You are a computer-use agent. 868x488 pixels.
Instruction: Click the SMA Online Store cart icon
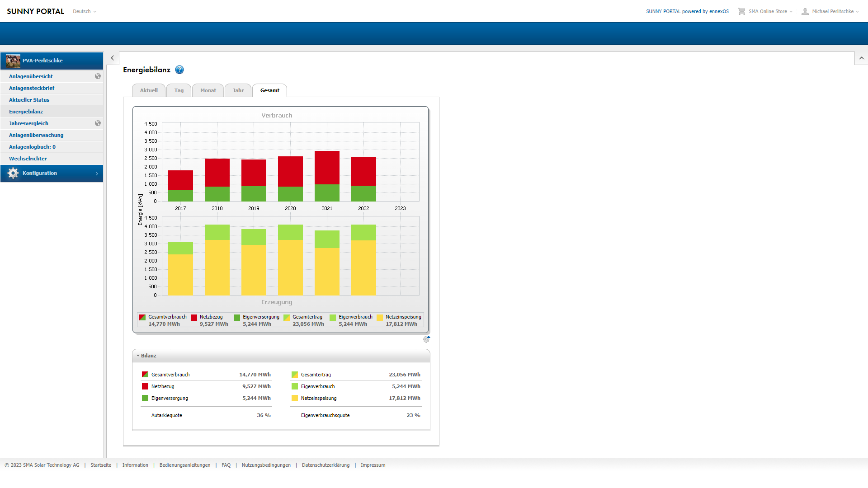(741, 11)
